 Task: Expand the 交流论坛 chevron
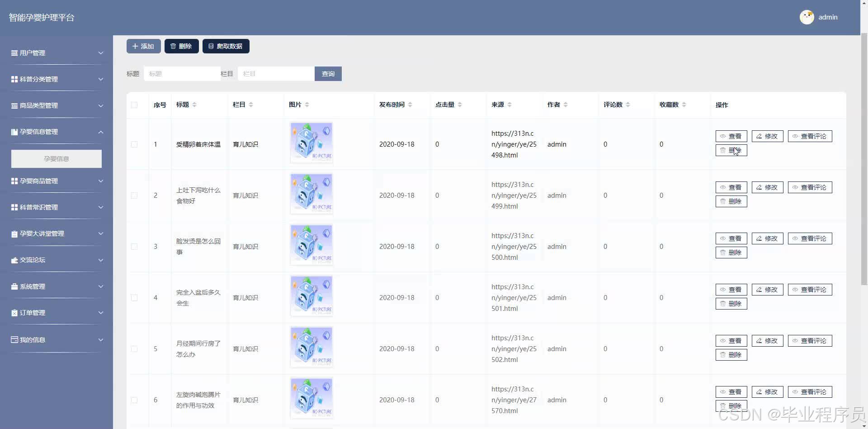coord(101,260)
